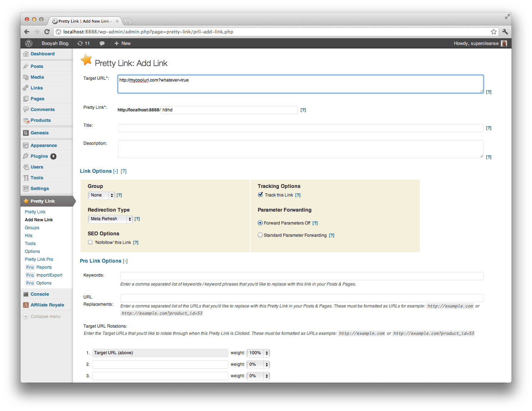Click the Settings sidebar icon
532x411 pixels.
click(x=26, y=189)
